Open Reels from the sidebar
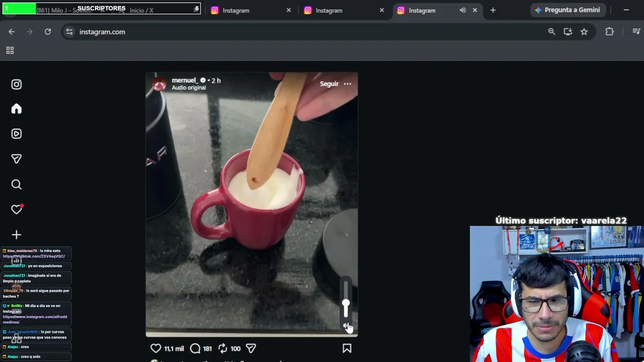644x362 pixels. pos(17,134)
